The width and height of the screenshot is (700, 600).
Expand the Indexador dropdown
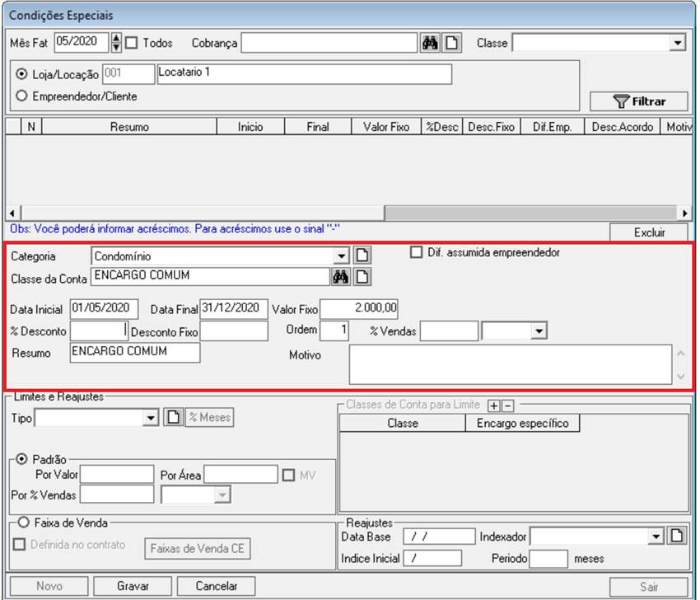[656, 536]
